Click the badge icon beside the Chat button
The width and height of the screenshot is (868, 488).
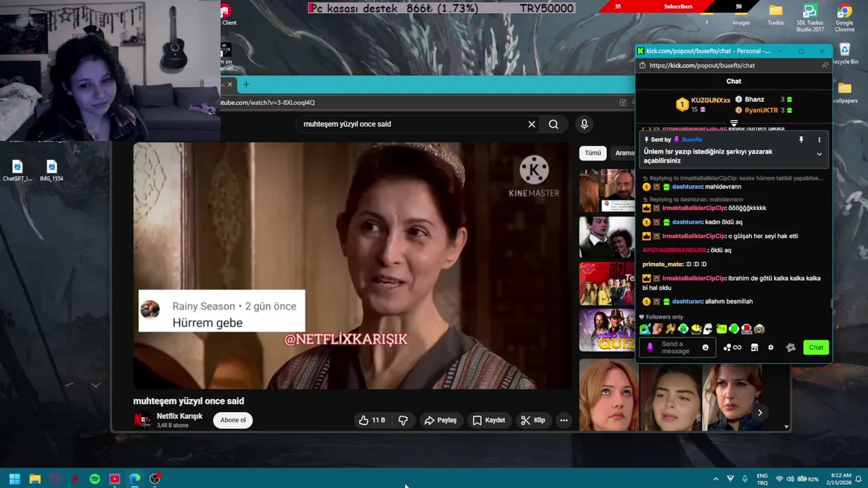pyautogui.click(x=791, y=348)
